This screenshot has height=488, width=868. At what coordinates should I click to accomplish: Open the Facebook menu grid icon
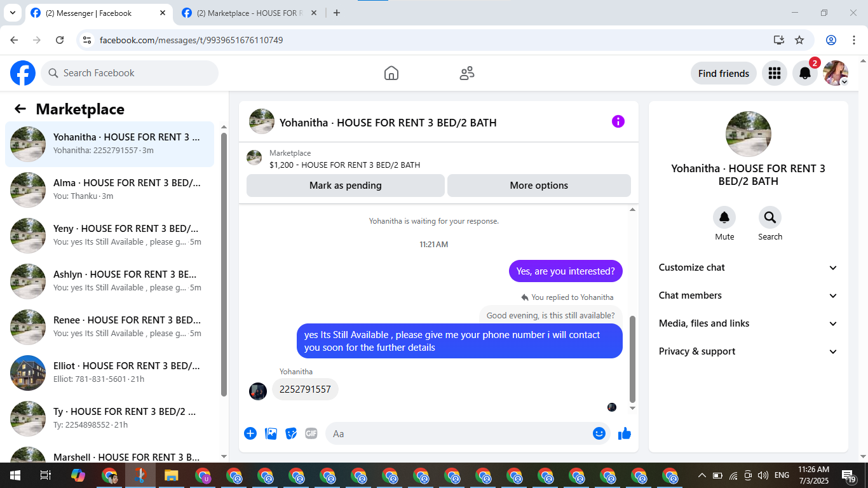[x=775, y=73]
